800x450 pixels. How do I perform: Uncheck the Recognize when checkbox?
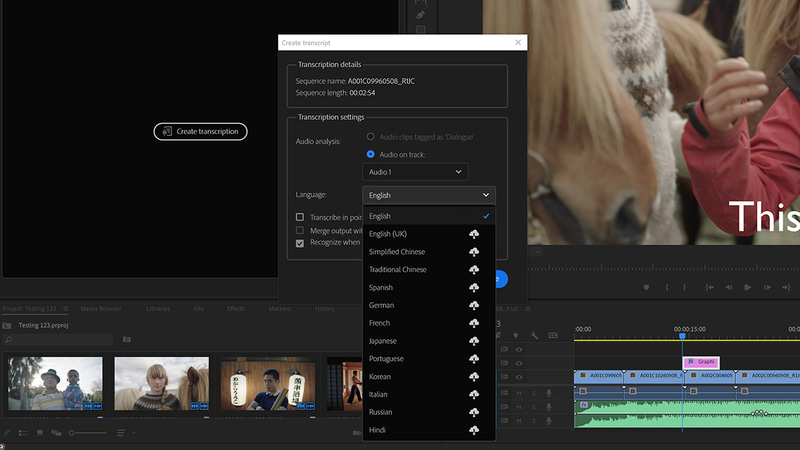point(300,243)
